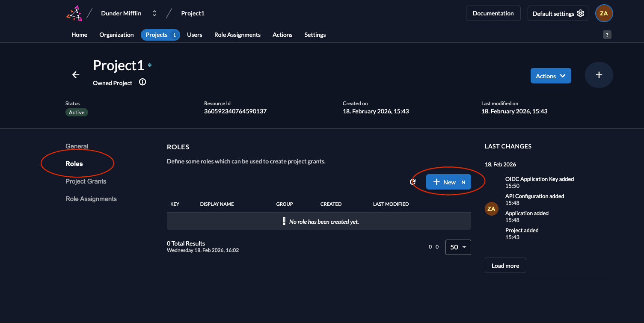Screen dimensions: 644x323
Task: Open the Role Assignments top navigation tab
Action: tap(237, 35)
